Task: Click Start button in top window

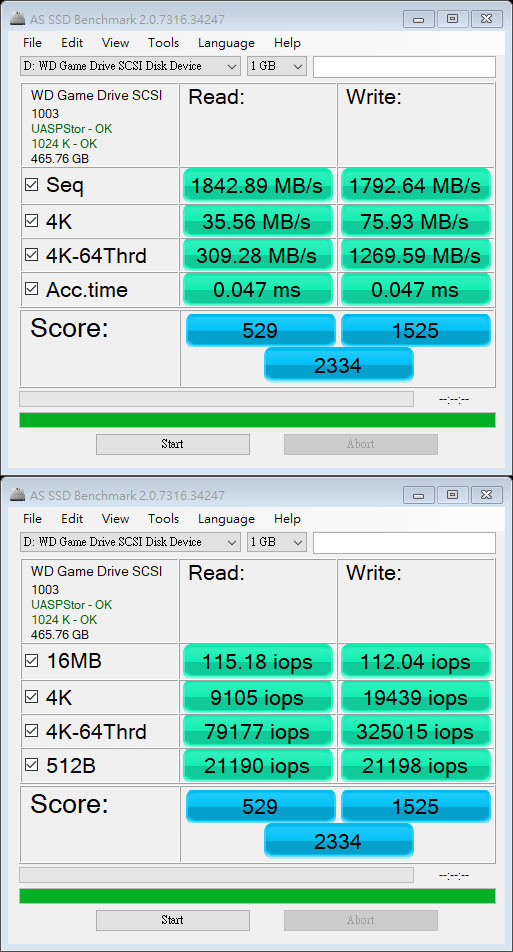Action: tap(172, 444)
